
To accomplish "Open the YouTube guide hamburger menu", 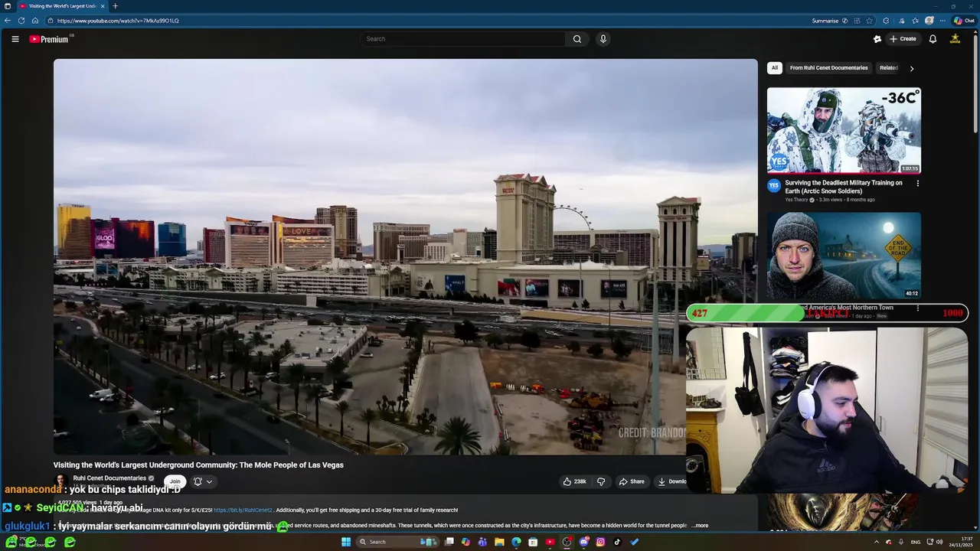I will coord(15,39).
